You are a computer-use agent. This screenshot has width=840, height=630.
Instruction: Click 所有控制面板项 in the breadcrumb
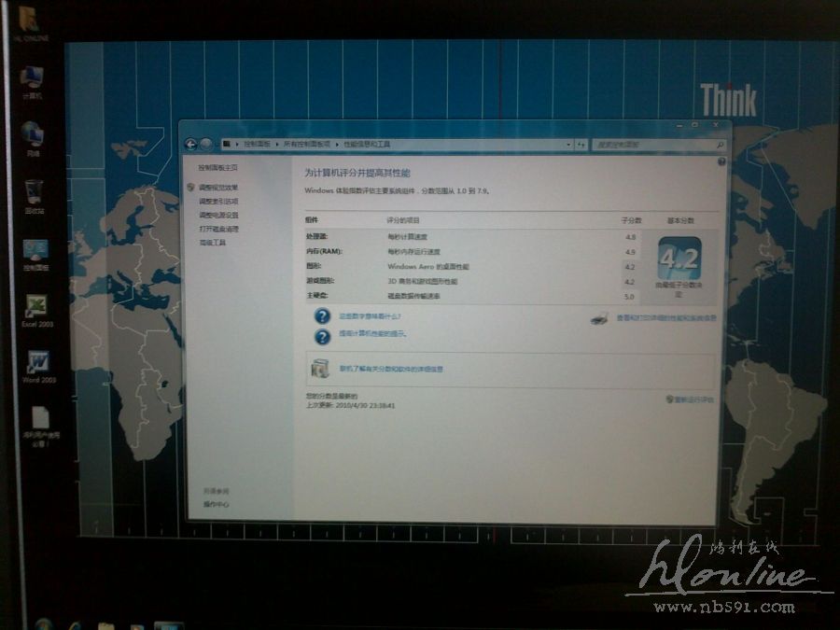coord(307,145)
